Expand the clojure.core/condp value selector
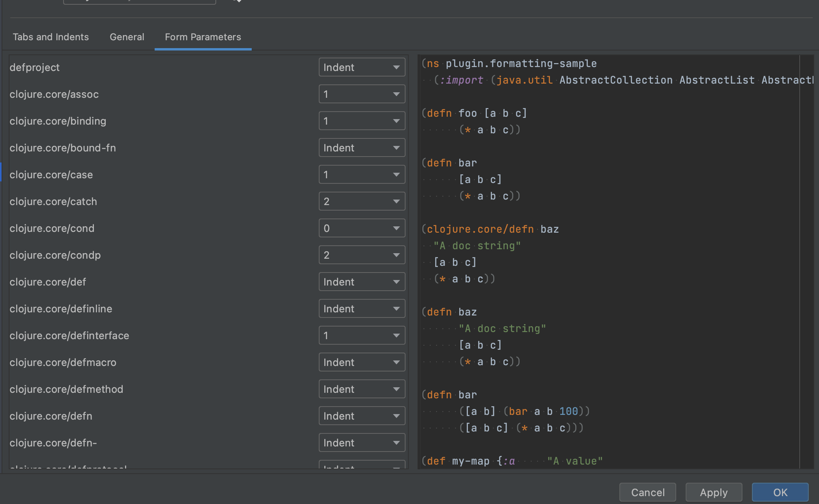This screenshot has width=819, height=504. (x=362, y=255)
